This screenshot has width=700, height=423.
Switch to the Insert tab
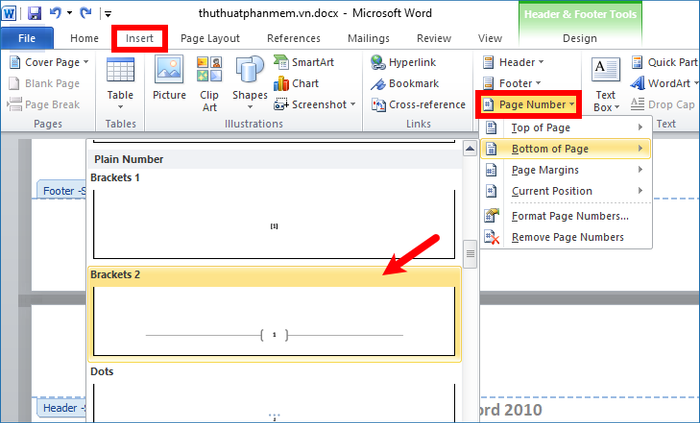(139, 38)
